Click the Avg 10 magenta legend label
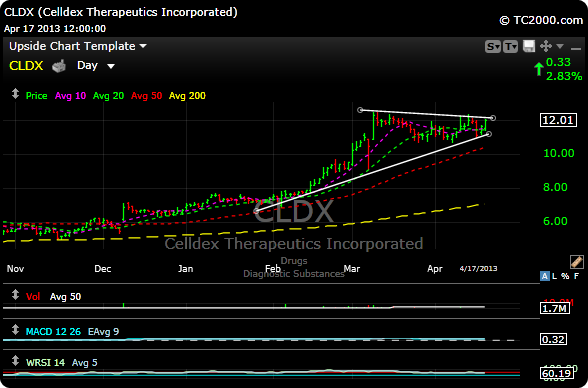 [x=70, y=96]
